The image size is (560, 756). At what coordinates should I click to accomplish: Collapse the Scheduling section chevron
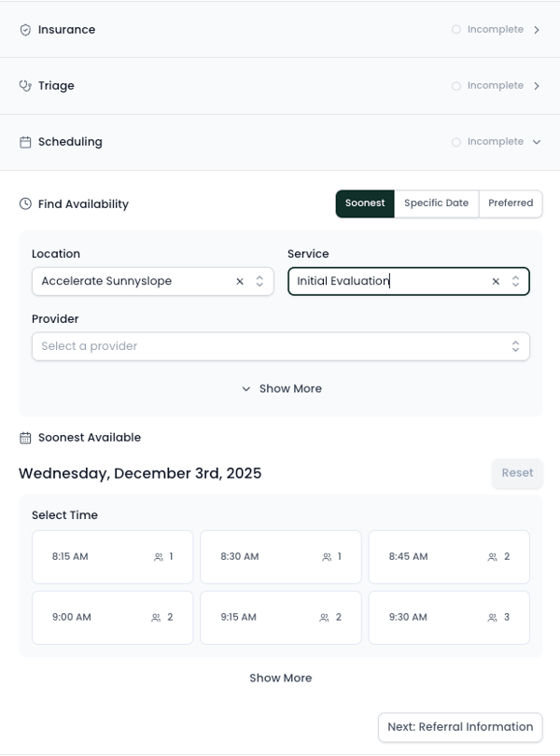537,142
